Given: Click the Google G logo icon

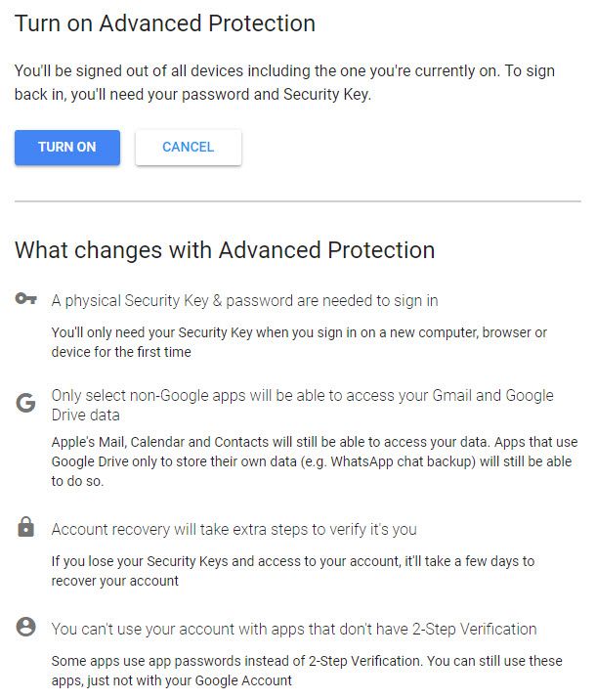Looking at the screenshot, I should pos(25,403).
